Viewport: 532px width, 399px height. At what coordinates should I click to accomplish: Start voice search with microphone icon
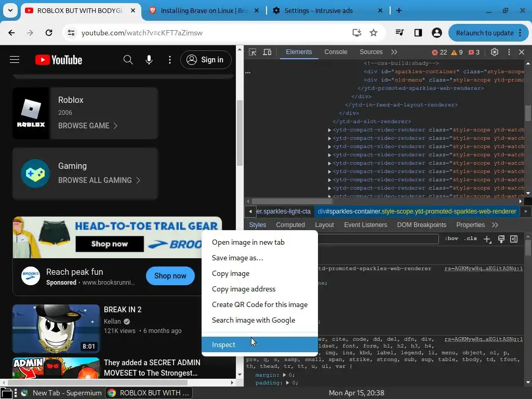coord(149,60)
